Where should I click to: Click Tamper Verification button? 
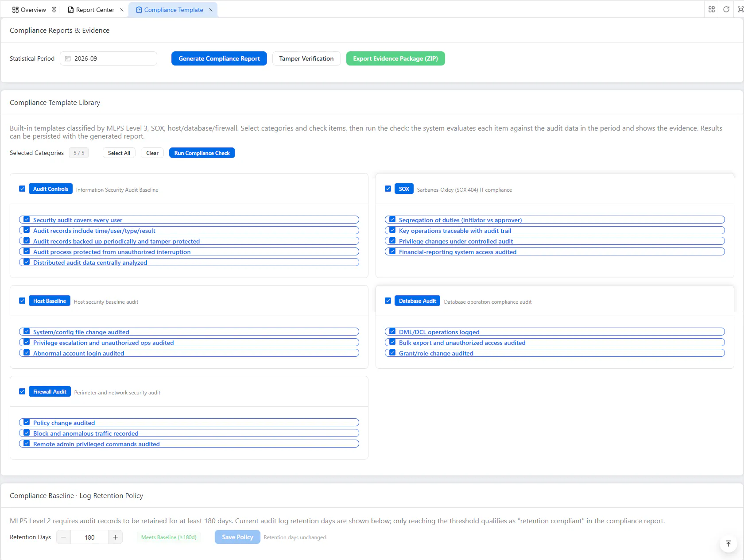pos(306,58)
